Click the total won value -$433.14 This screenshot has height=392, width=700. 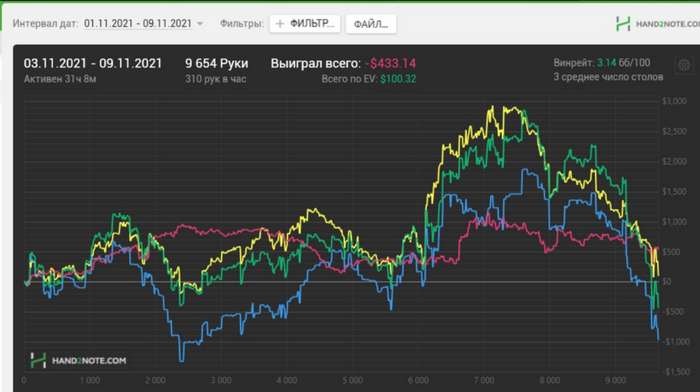pos(390,63)
